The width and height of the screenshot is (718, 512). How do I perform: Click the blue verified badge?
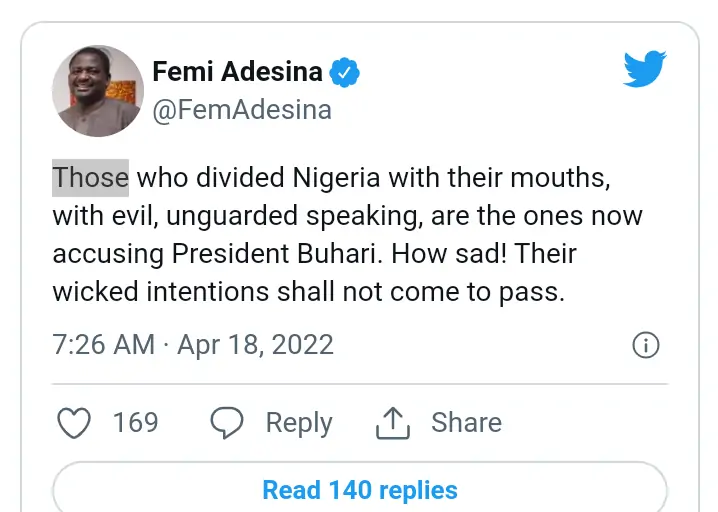coord(345,73)
